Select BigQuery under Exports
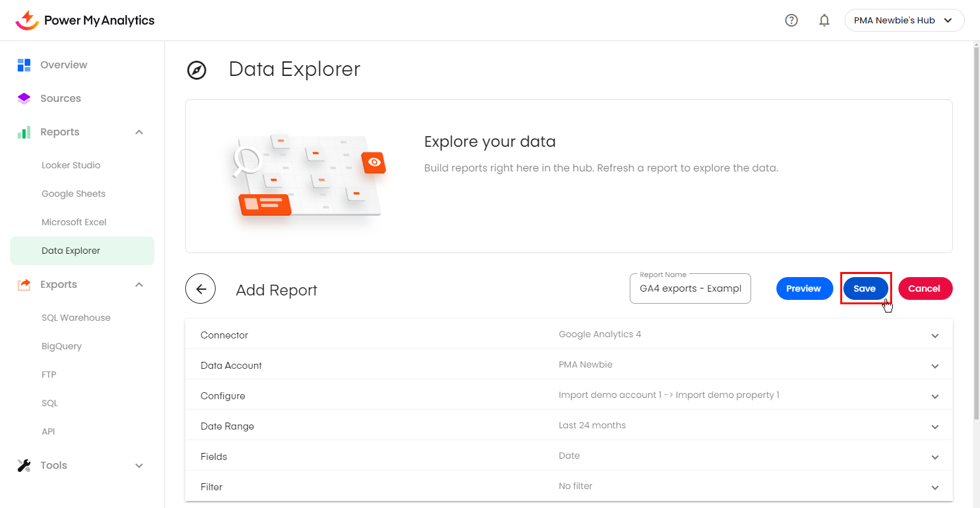Image resolution: width=980 pixels, height=508 pixels. click(x=61, y=346)
